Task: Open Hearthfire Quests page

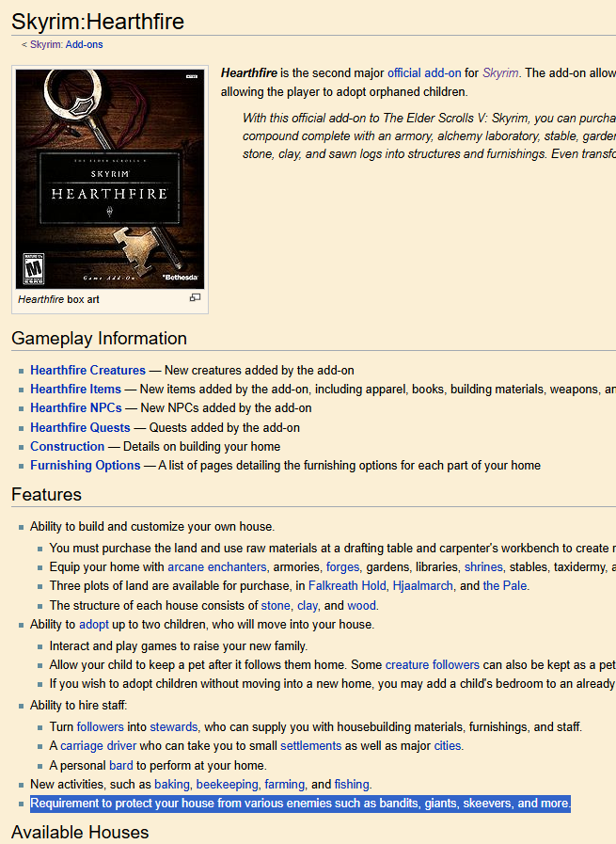Action: click(80, 427)
